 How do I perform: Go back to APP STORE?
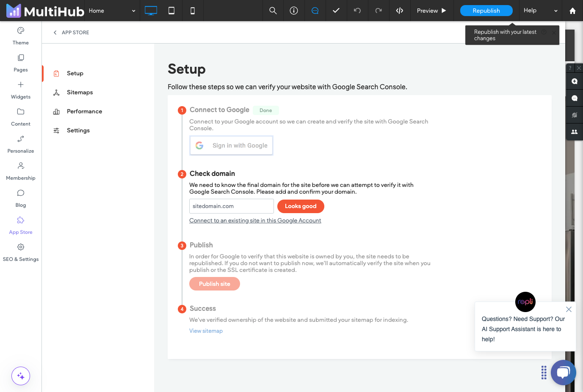pyautogui.click(x=71, y=33)
